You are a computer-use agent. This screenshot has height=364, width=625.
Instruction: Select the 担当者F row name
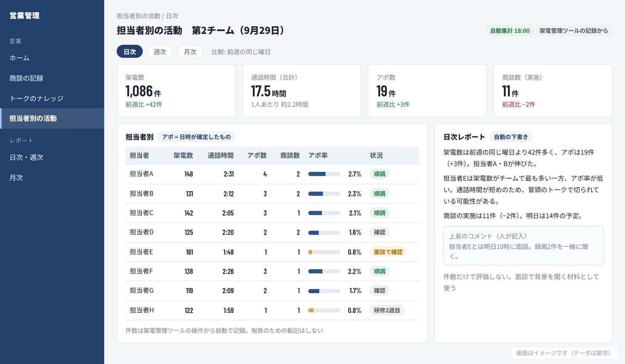pos(141,271)
